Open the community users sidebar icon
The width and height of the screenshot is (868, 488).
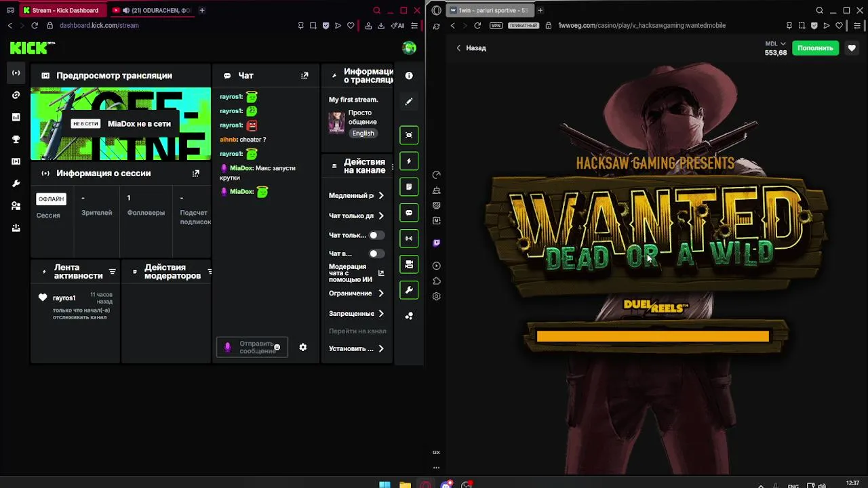(16, 206)
